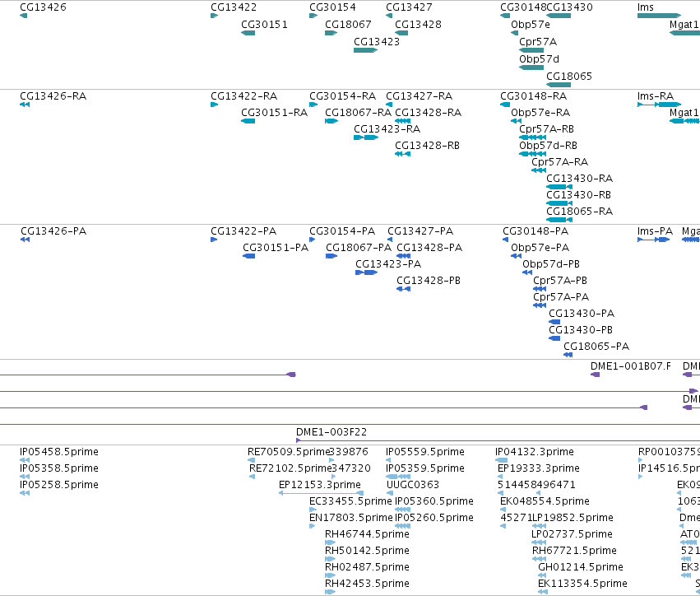Click the Cpr57A-RA transcript label
This screenshot has height=596, width=700.
(560, 162)
